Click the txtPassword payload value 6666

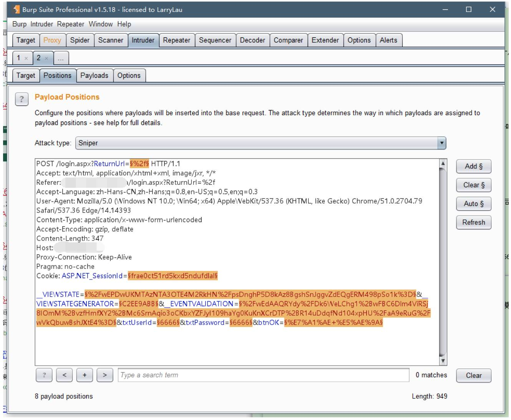(x=241, y=322)
